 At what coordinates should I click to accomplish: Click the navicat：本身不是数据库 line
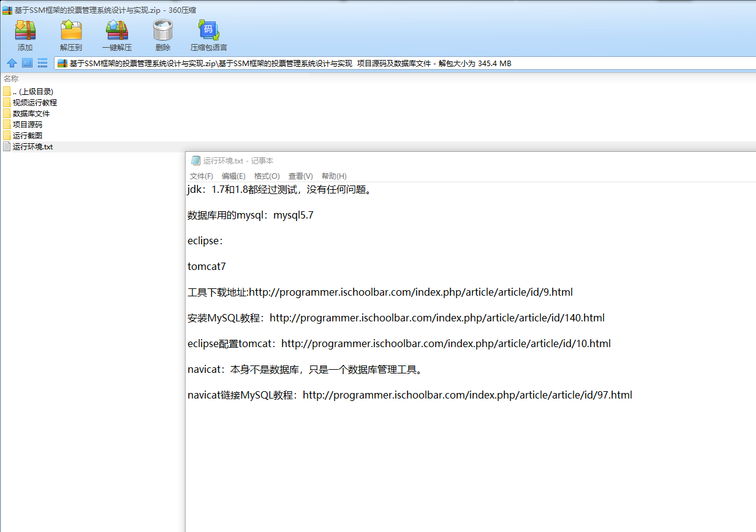click(305, 369)
